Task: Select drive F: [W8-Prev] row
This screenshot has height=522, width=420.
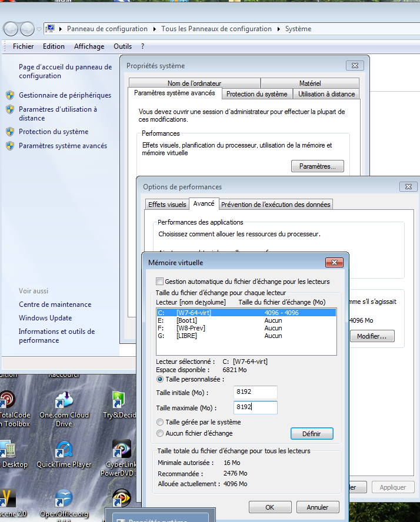Action: [246, 328]
